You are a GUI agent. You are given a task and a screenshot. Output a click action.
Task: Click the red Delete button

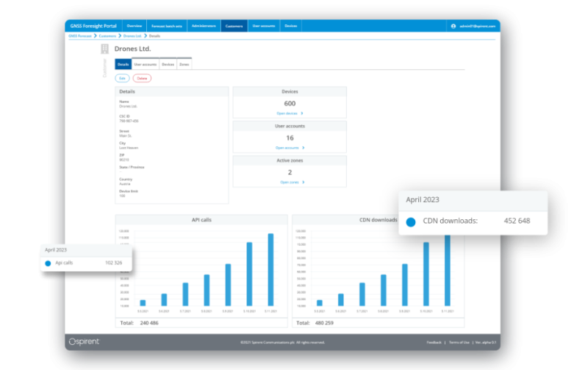[142, 78]
